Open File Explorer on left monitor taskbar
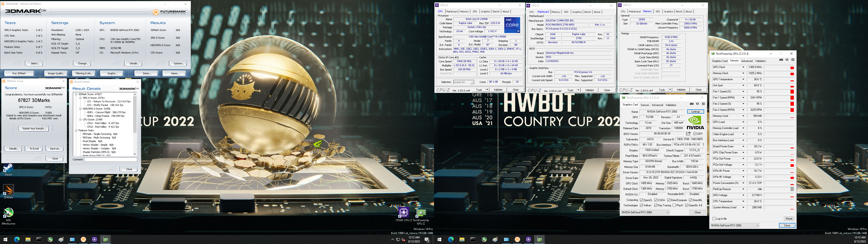This screenshot has width=868, height=244. (28, 240)
